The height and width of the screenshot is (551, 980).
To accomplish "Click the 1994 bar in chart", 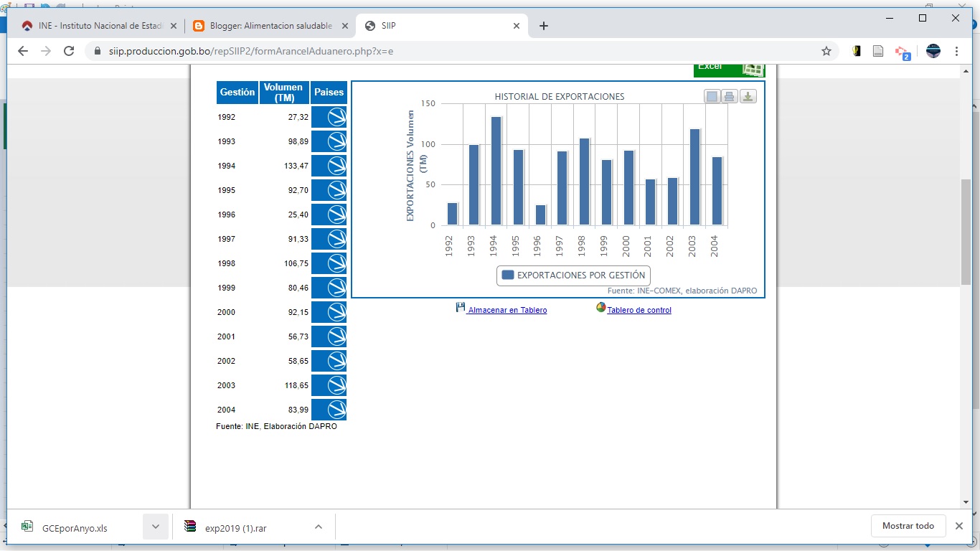I will (x=496, y=171).
